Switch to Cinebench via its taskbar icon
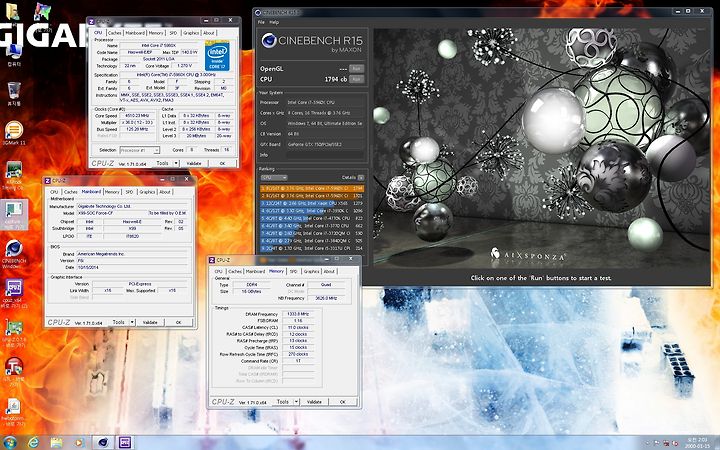The image size is (720, 450). point(103,443)
